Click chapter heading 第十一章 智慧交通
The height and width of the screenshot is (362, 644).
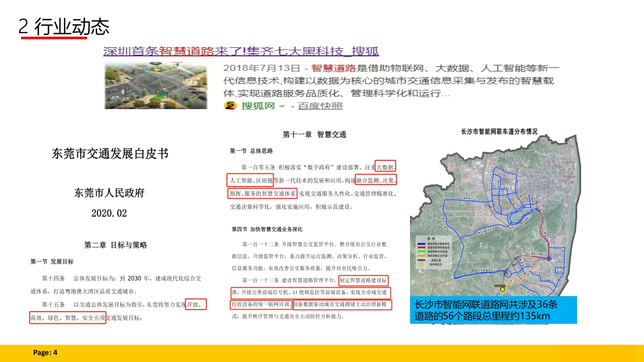point(314,135)
